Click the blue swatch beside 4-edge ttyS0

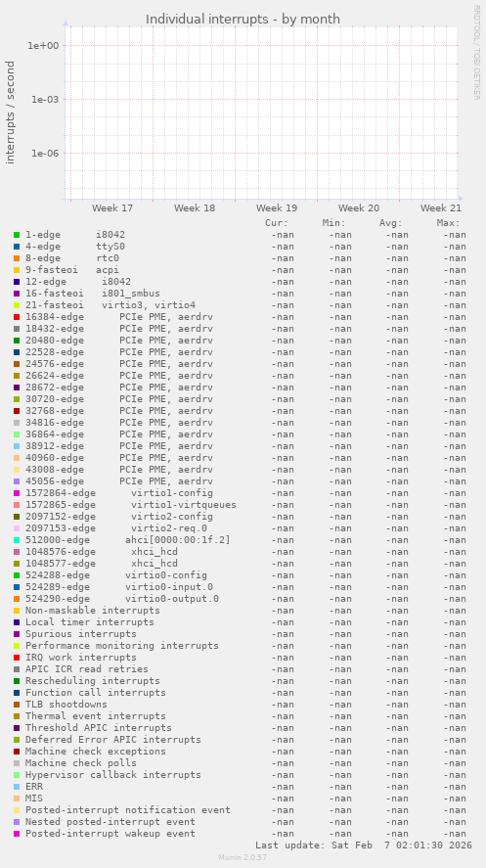[17, 247]
